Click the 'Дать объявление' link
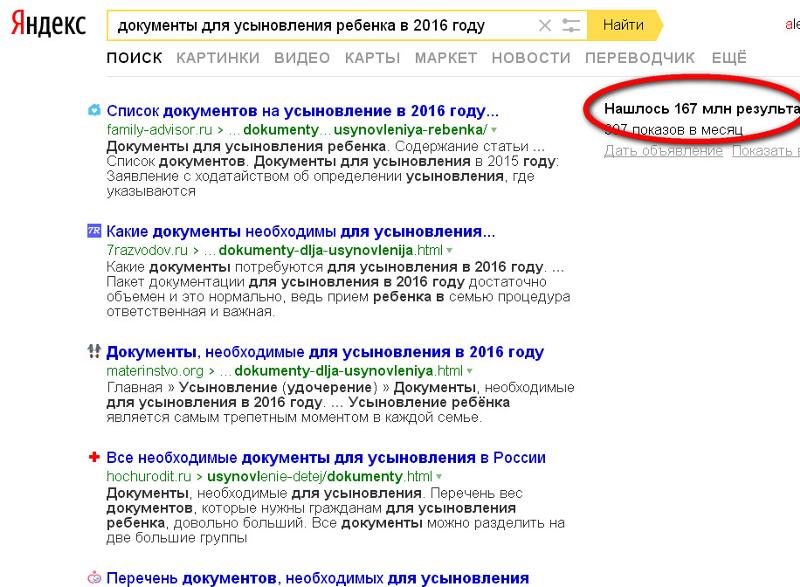Viewport: 800px width, 587px height. [x=663, y=151]
